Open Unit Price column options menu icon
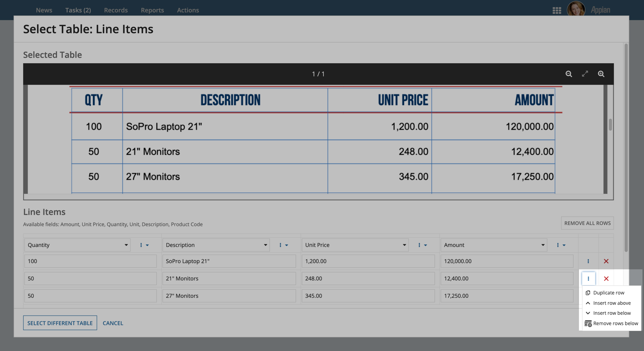This screenshot has width=644, height=351. (422, 245)
